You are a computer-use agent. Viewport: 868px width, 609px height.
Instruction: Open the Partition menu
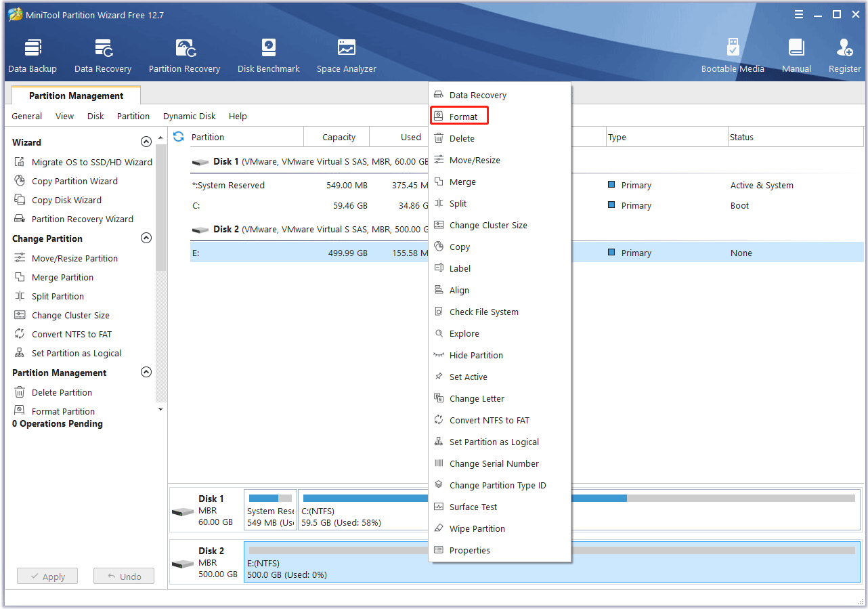[133, 116]
